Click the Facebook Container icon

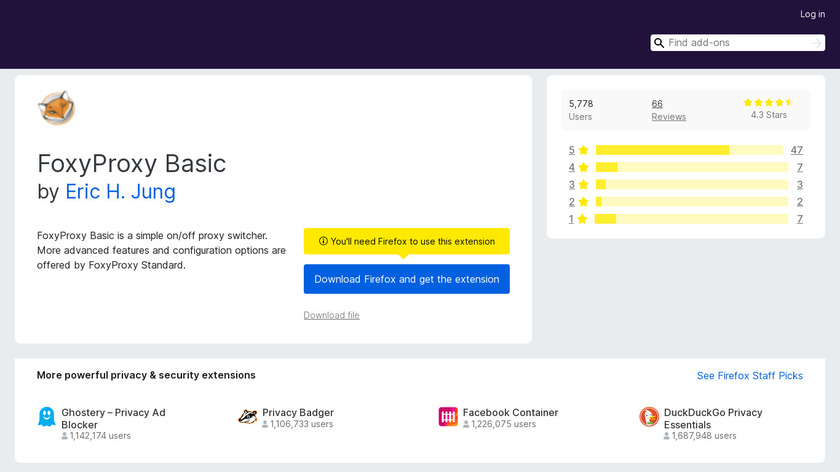coord(448,417)
